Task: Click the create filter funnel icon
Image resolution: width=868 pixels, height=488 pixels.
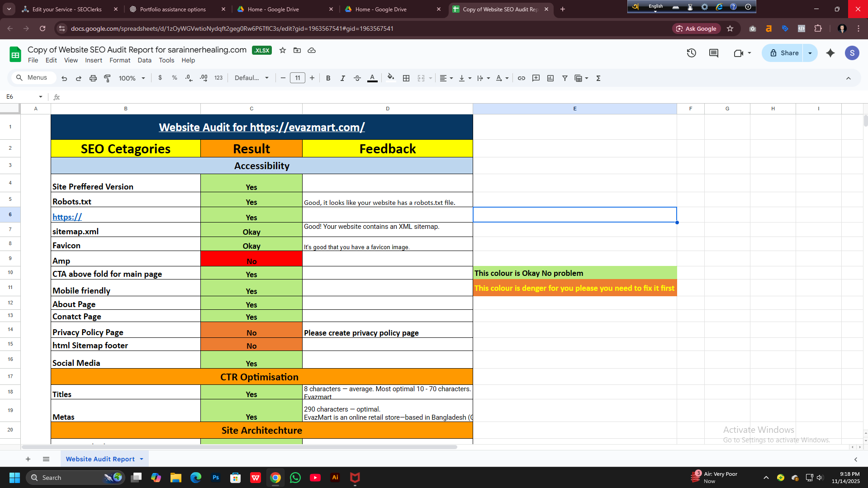Action: tap(565, 78)
